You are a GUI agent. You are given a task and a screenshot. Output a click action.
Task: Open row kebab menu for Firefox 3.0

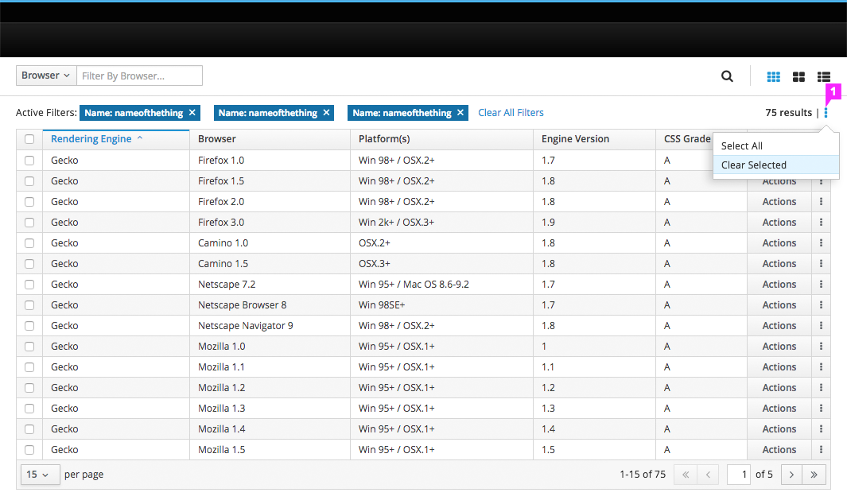[821, 223]
